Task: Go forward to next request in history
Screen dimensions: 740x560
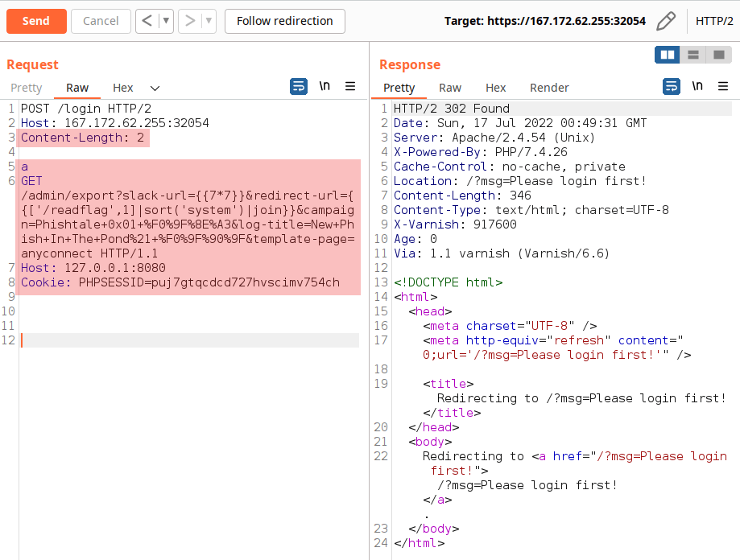Action: point(190,21)
